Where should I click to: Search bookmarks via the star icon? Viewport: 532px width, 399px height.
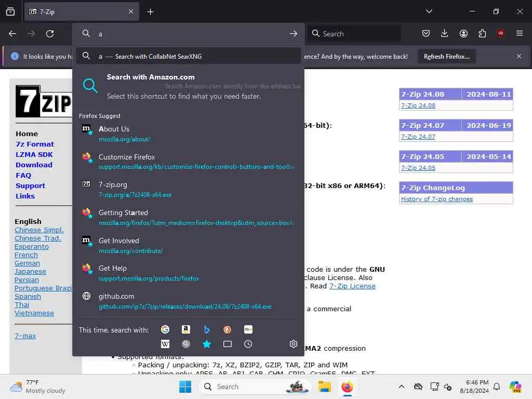click(207, 344)
